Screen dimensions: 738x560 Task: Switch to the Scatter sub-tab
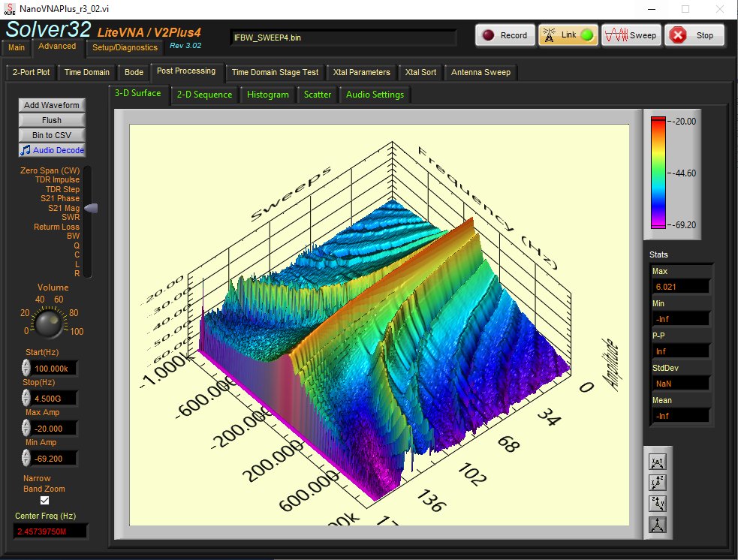[318, 95]
